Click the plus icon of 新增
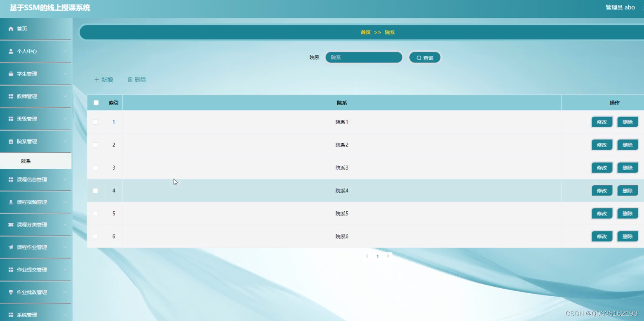This screenshot has width=644, height=321. [97, 80]
